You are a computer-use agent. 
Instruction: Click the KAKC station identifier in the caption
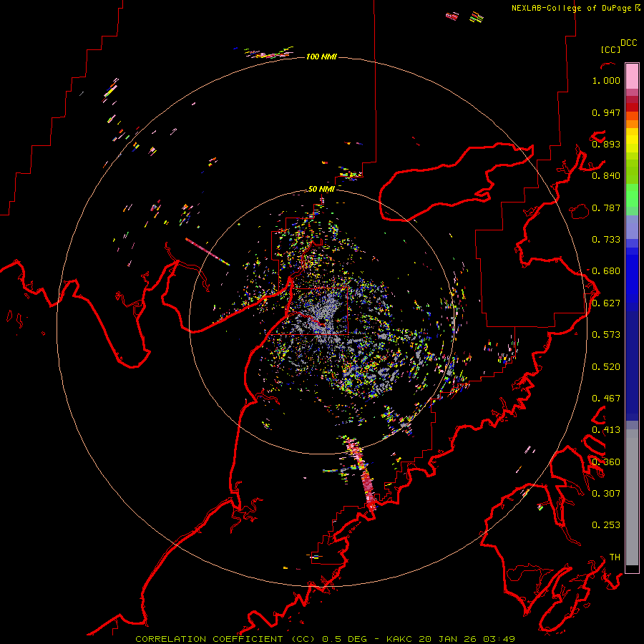coord(400,639)
